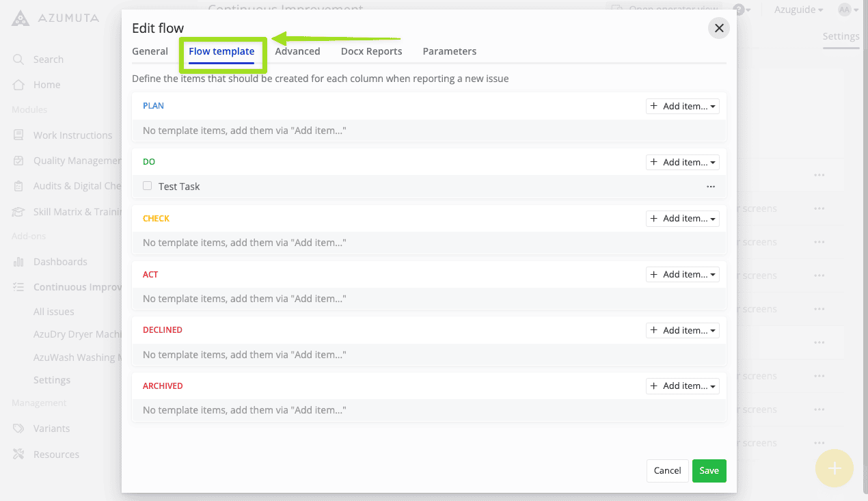The height and width of the screenshot is (501, 868).
Task: Click the Home icon in sidebar
Action: coord(18,85)
